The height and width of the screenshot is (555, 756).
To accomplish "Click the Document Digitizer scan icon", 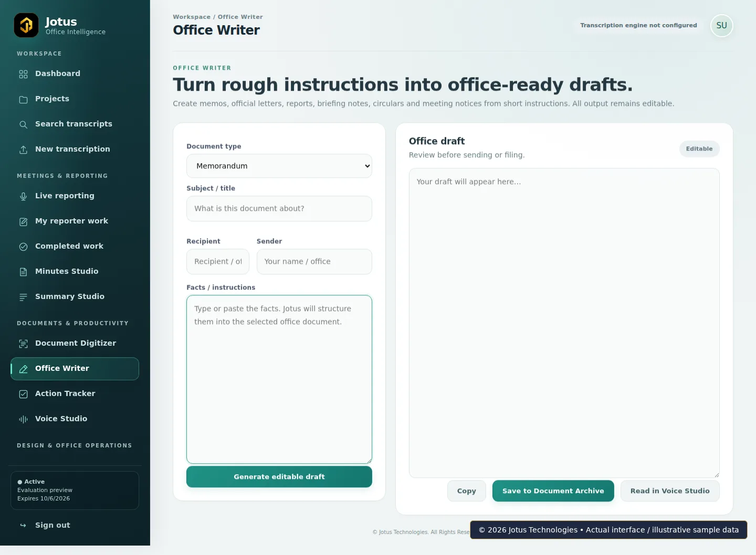I will pos(23,344).
